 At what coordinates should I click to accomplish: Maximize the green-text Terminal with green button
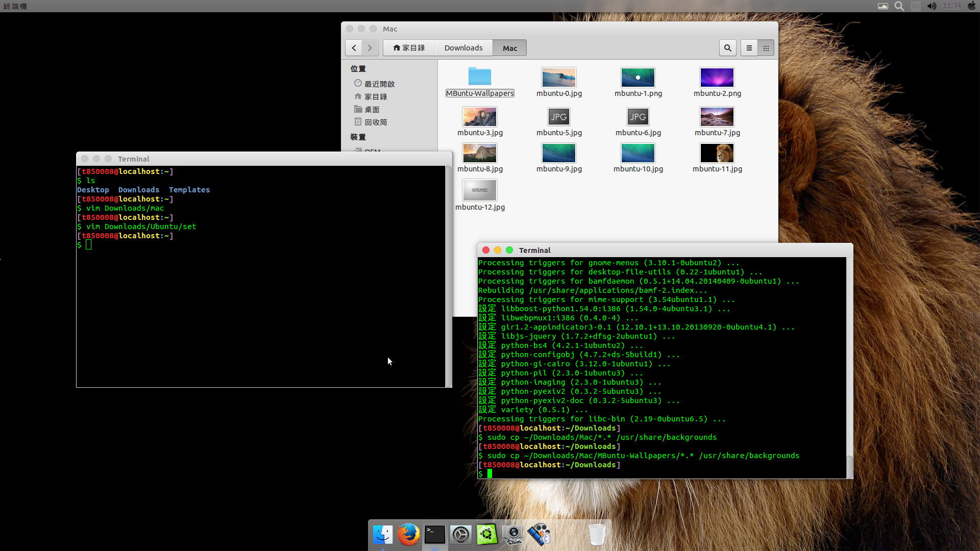(509, 250)
